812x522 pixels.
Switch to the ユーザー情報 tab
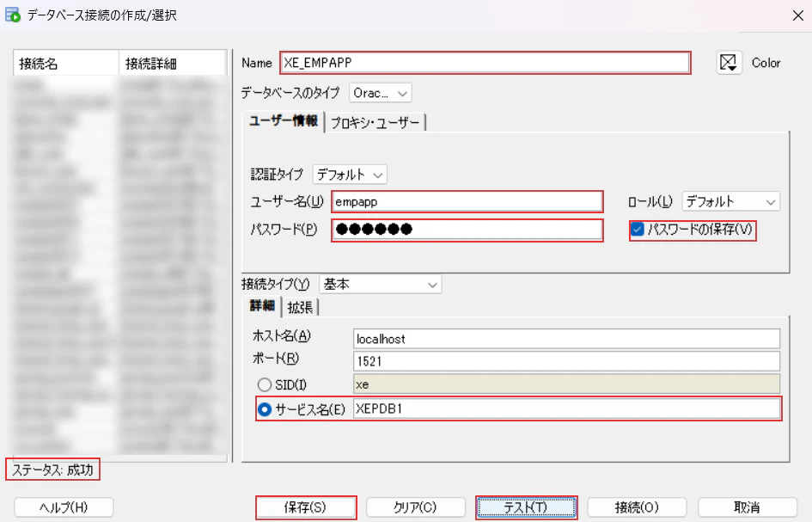point(284,121)
